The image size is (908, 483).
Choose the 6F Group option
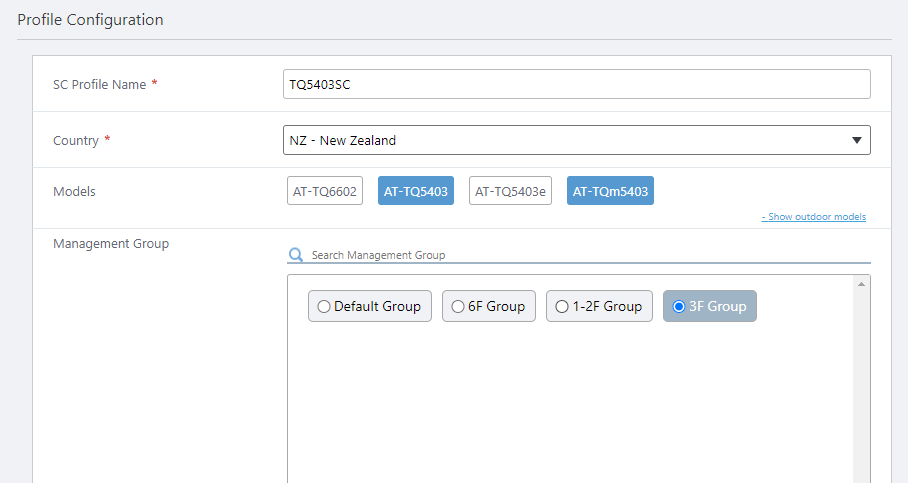pos(458,307)
